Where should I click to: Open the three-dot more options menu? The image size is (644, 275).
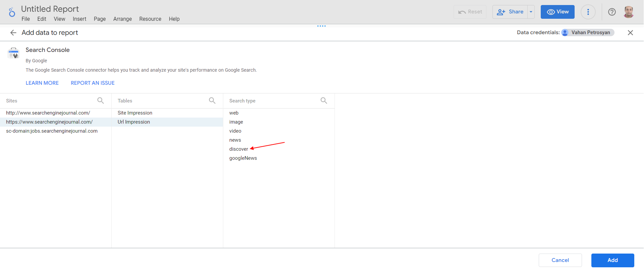point(588,12)
